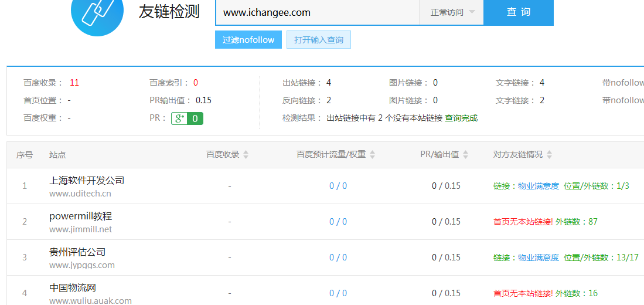Click the URL input field with www.ichangee.com
This screenshot has width=644, height=305.
click(x=316, y=12)
